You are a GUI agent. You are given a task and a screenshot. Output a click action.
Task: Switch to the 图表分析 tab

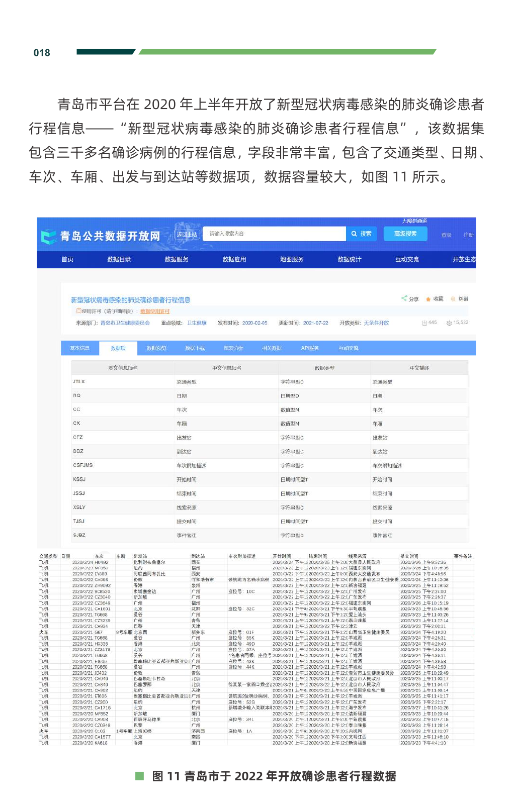(233, 348)
